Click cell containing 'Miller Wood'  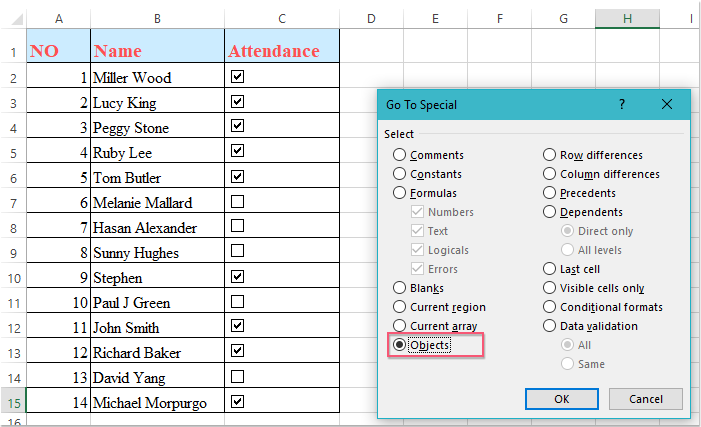pyautogui.click(x=157, y=76)
